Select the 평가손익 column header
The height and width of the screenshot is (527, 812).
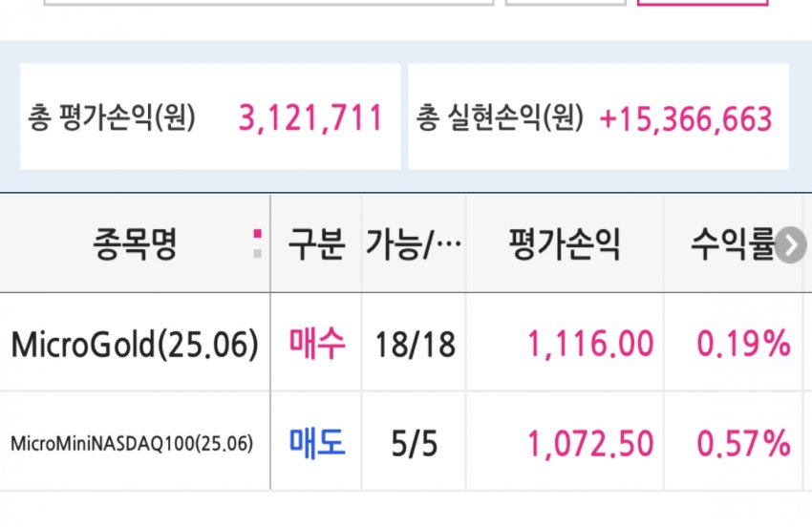[565, 243]
